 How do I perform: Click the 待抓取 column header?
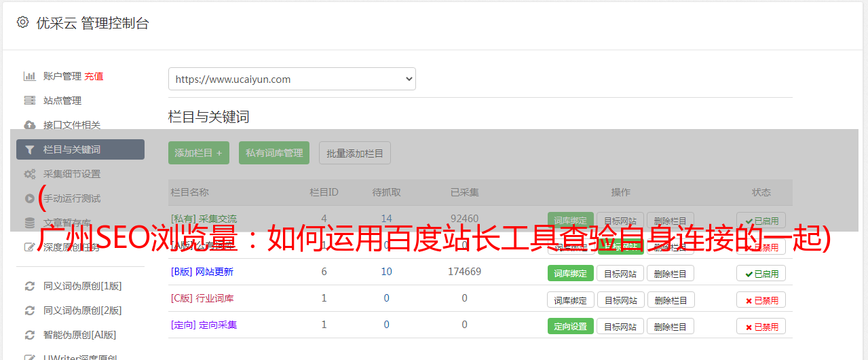pos(387,192)
